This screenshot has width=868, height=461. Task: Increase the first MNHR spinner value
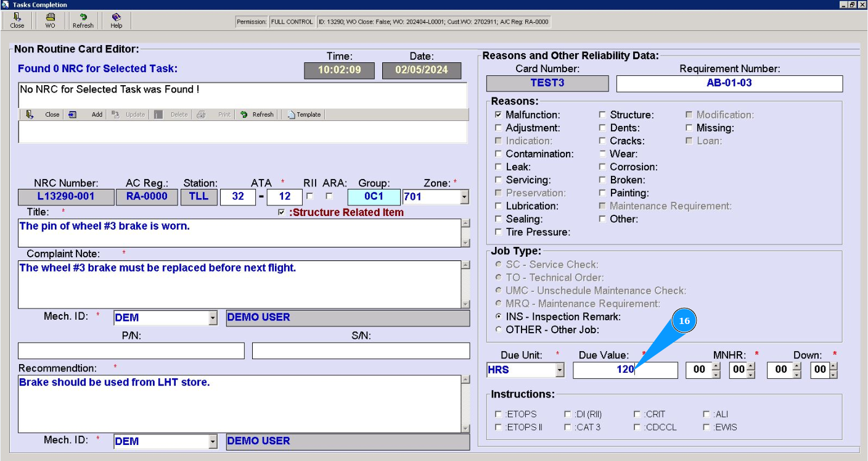(716, 367)
